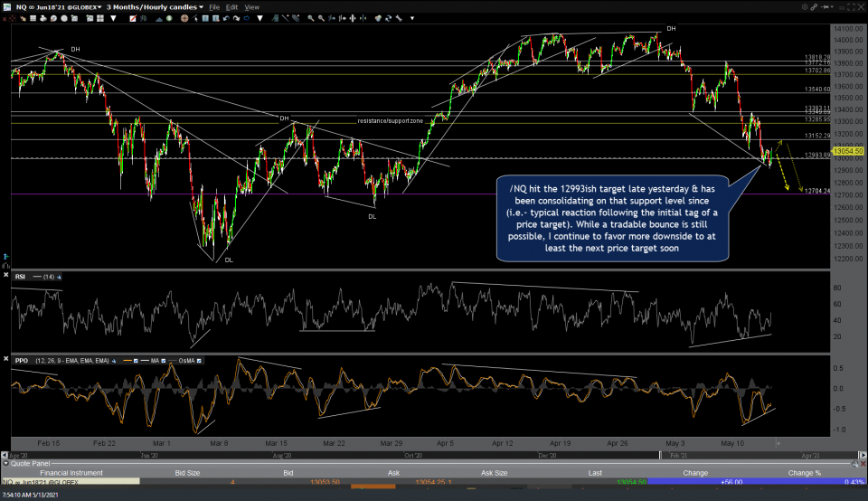Screen dimensions: 868x501
Task: Open the wrench chart settings icon
Action: point(399,18)
